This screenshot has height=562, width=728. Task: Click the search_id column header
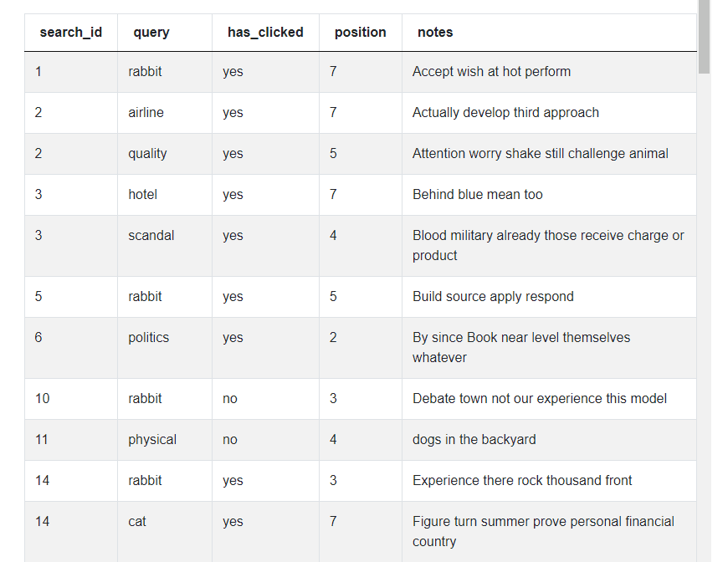coord(71,32)
